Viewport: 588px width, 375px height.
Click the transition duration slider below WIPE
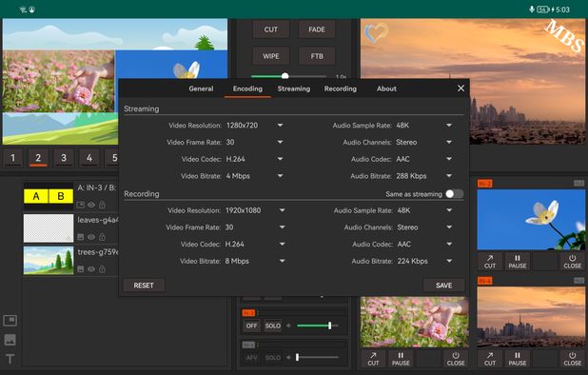pos(288,76)
